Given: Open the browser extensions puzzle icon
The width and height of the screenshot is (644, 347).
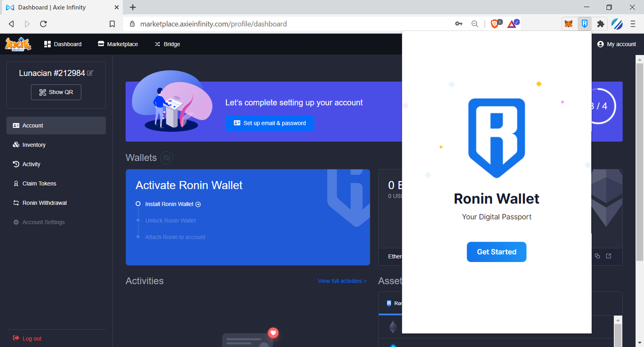Looking at the screenshot, I should [600, 24].
